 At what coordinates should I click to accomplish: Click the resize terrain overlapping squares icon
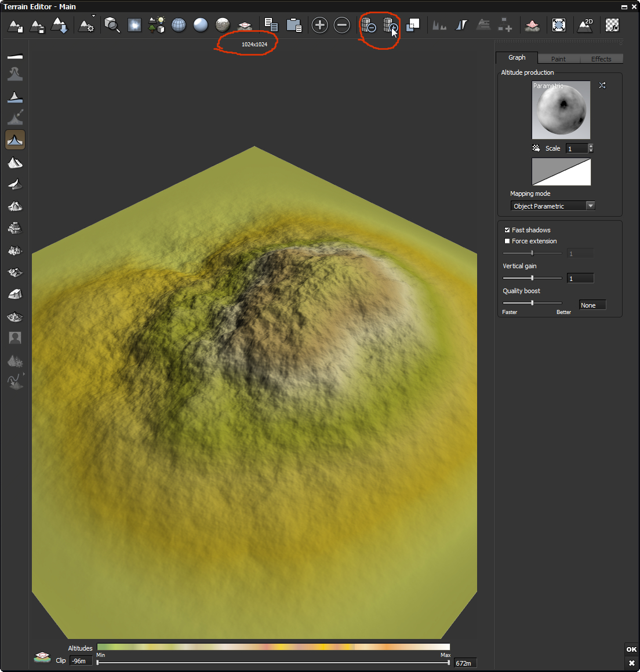coord(413,25)
